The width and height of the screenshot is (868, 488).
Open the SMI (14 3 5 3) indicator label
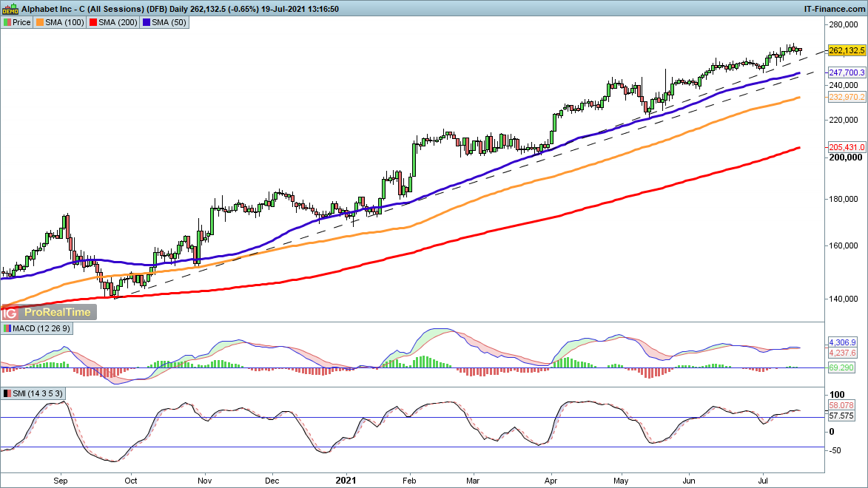pos(33,394)
